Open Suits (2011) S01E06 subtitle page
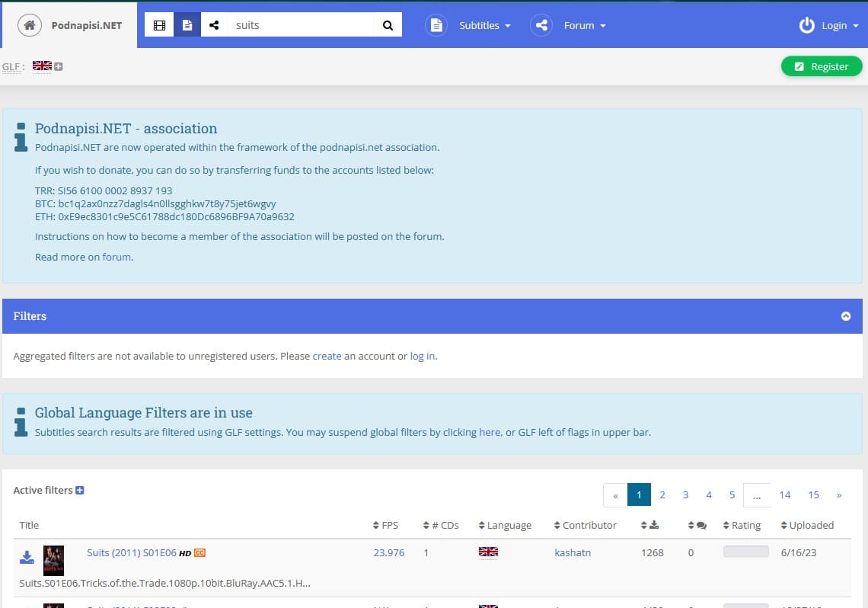The width and height of the screenshot is (868, 608). tap(132, 552)
